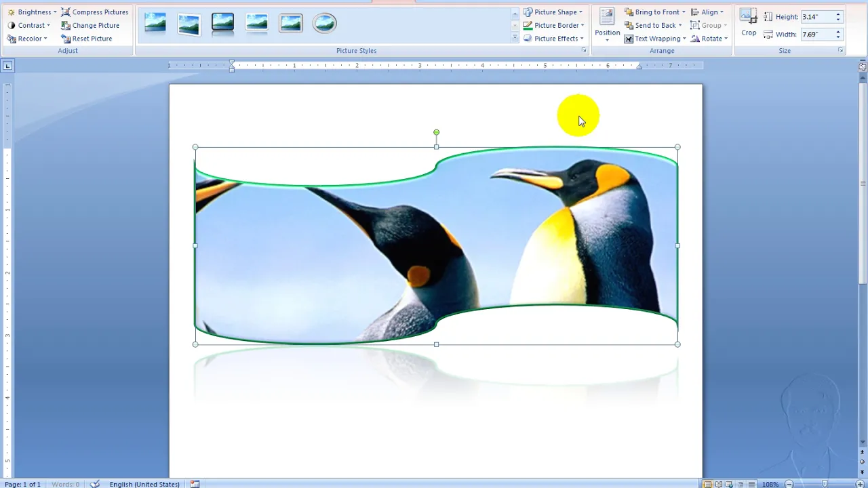Select the black rounded frame picture style
Viewport: 868px width, 488px height.
[x=222, y=23]
